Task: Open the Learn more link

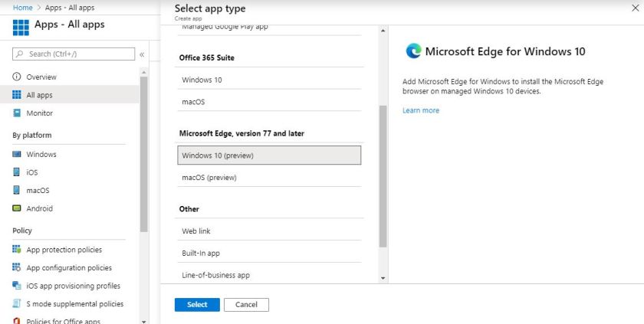Action: [421, 110]
